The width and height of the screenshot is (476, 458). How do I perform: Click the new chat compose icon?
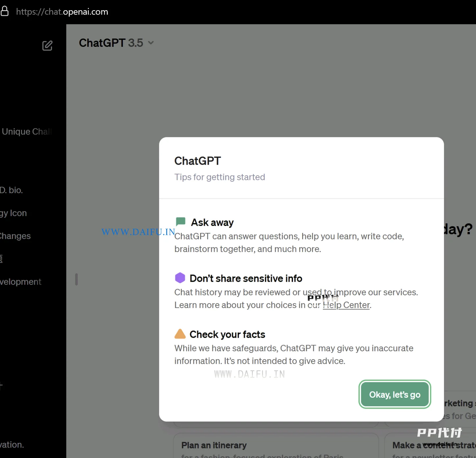[47, 45]
